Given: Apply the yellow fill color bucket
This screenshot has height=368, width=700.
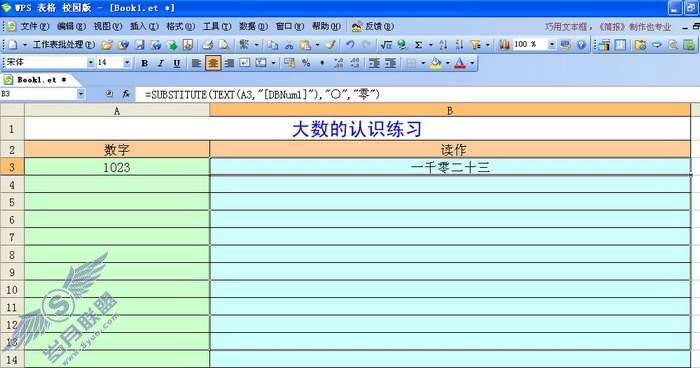Looking at the screenshot, I should (436, 63).
